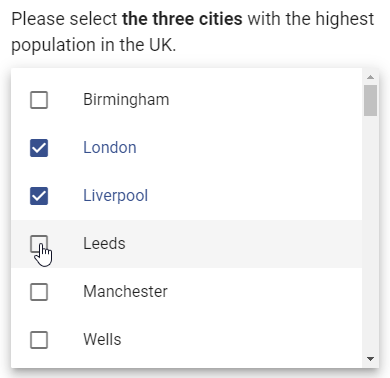Click the scrollbar track below the thumb

click(x=370, y=233)
